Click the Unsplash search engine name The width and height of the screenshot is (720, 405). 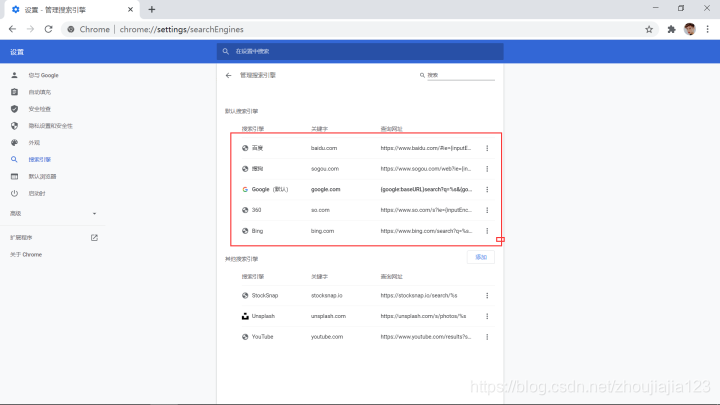click(263, 316)
